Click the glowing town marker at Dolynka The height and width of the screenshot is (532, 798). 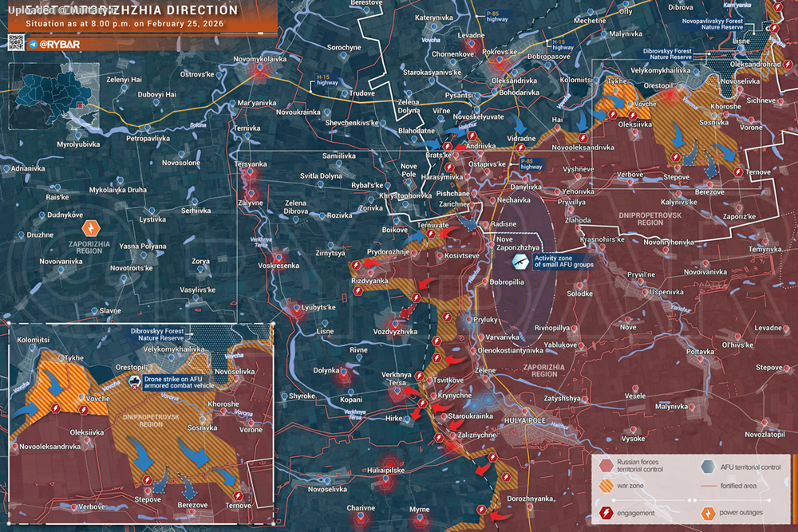click(344, 374)
